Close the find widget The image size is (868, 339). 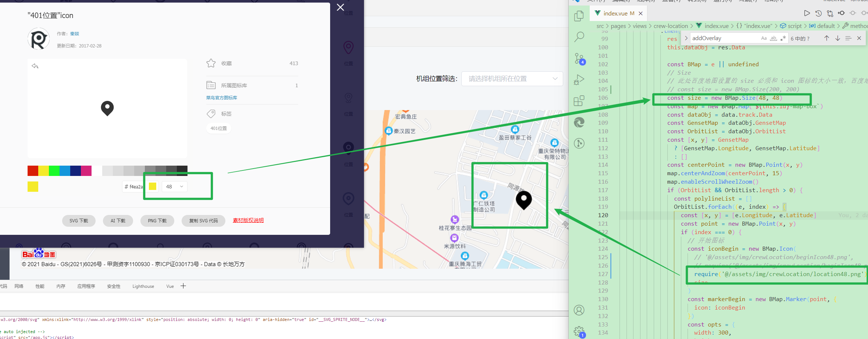click(859, 38)
